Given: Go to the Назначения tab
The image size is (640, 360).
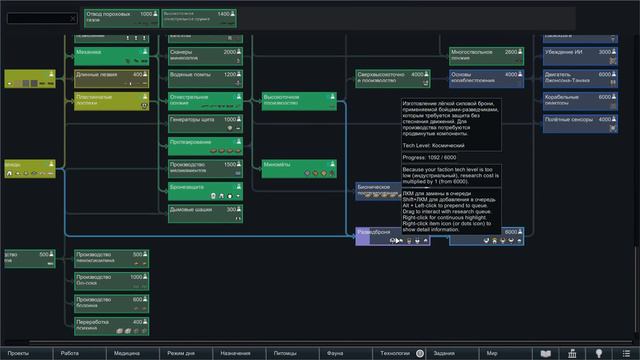Looking at the screenshot, I should point(240,353).
